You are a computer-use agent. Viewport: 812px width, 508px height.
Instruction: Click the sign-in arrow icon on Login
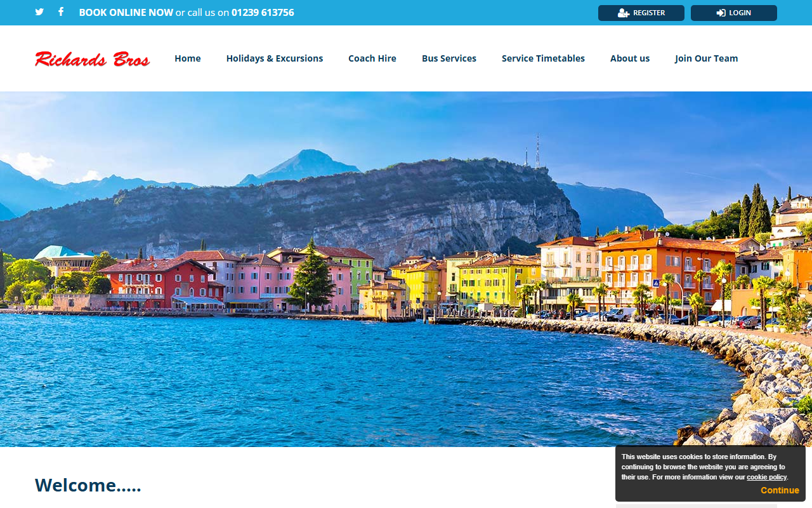click(721, 13)
